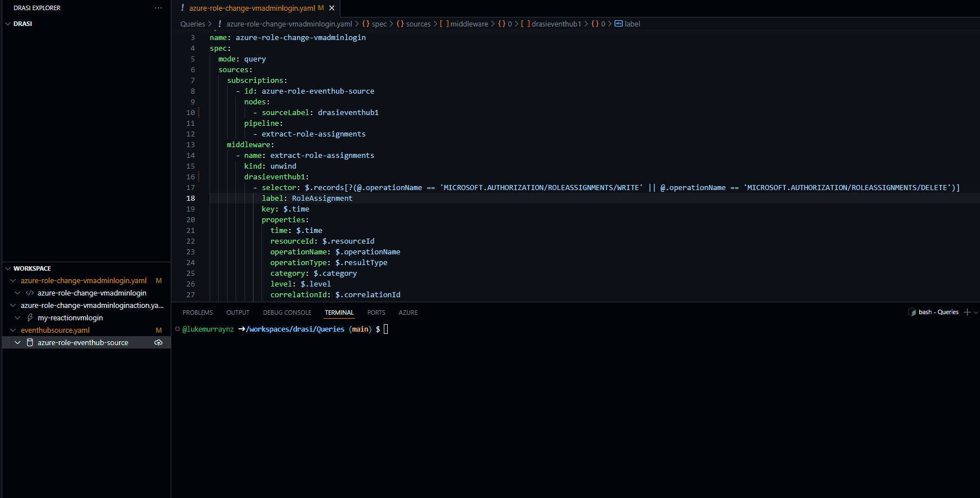Click 'correlationId: $.correlationId' code line

335,294
